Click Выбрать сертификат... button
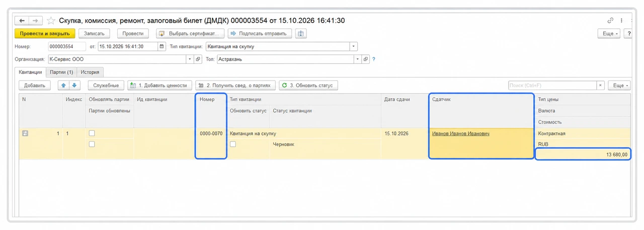 coord(190,34)
